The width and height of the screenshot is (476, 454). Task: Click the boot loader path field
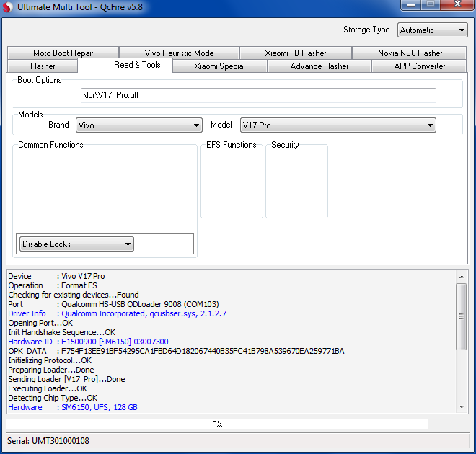[x=258, y=95]
